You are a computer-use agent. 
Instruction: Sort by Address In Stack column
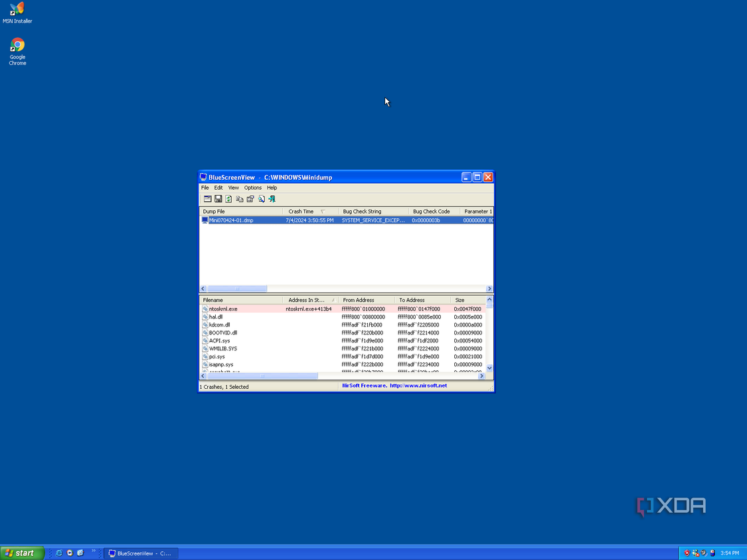(x=311, y=300)
